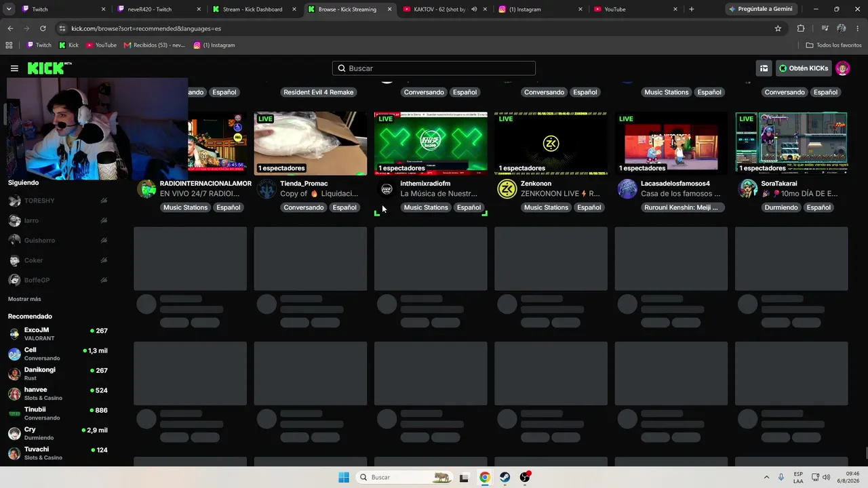Image resolution: width=868 pixels, height=488 pixels.
Task: Open Tuvachi in Recomendado list
Action: pyautogui.click(x=58, y=453)
